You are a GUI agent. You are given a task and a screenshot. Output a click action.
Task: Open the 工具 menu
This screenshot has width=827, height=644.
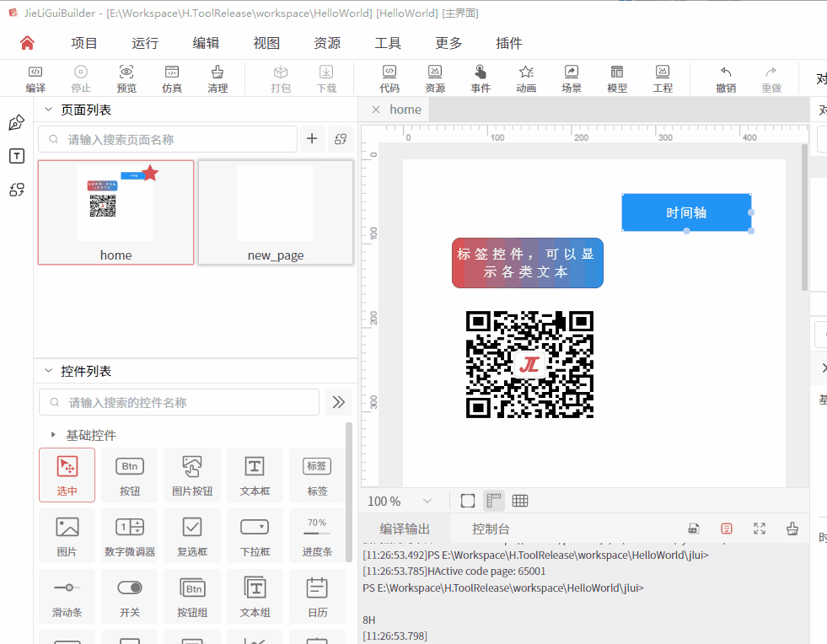coord(388,43)
